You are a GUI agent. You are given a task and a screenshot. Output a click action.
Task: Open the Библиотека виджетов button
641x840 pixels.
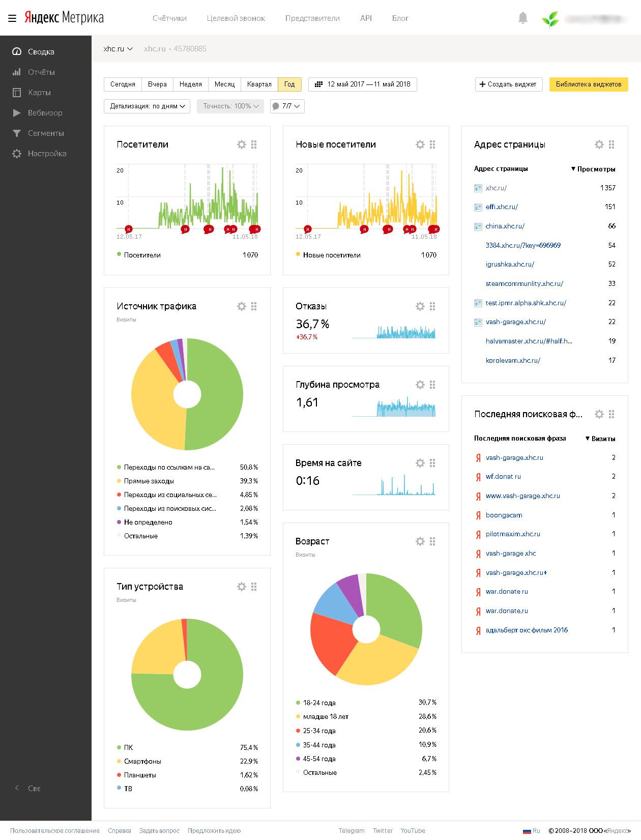[589, 84]
